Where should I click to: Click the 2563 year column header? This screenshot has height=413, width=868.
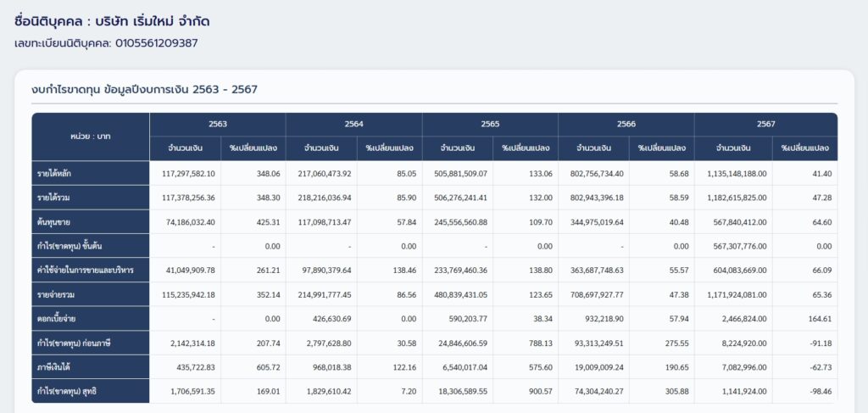point(218,124)
